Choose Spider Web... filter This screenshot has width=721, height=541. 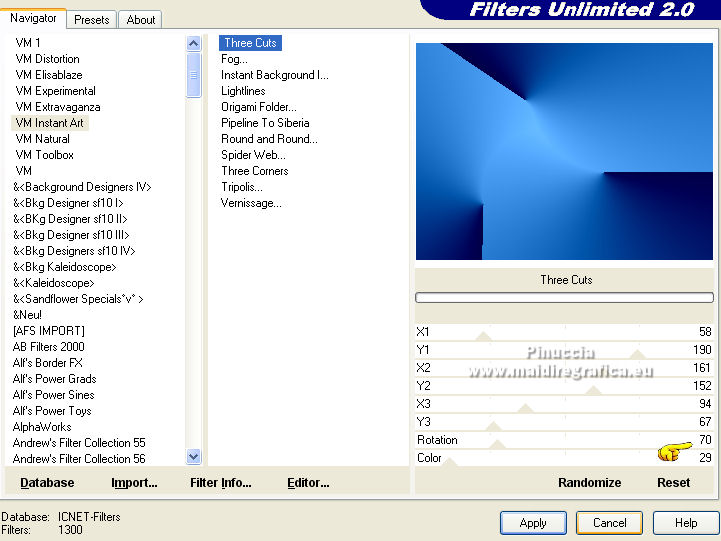[253, 155]
